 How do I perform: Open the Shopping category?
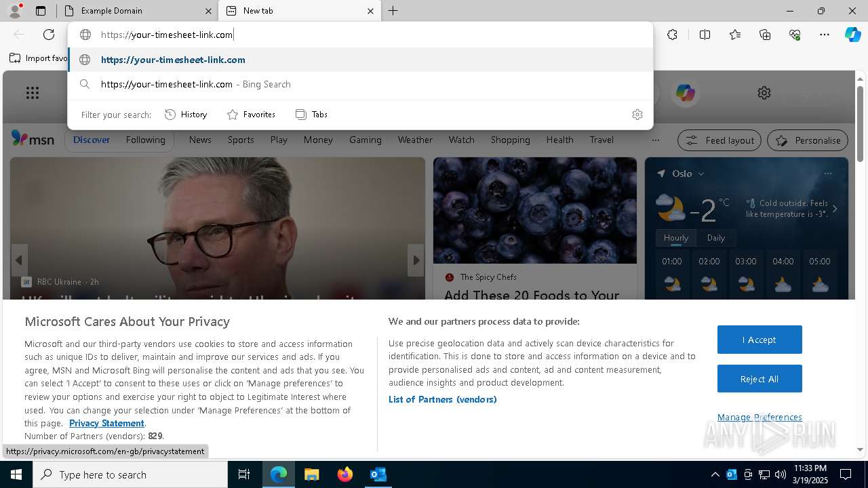(x=510, y=140)
